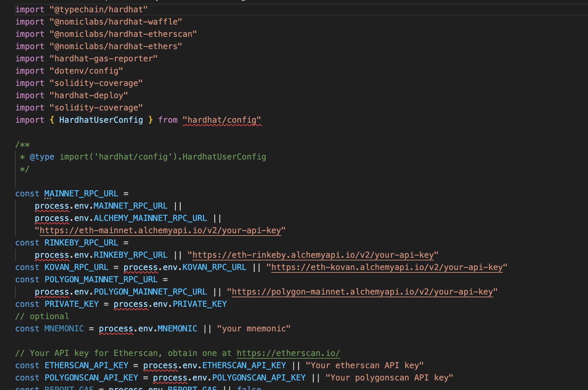Click the MNEMONIC constant declaration name
This screenshot has width=588, height=390.
(64, 329)
